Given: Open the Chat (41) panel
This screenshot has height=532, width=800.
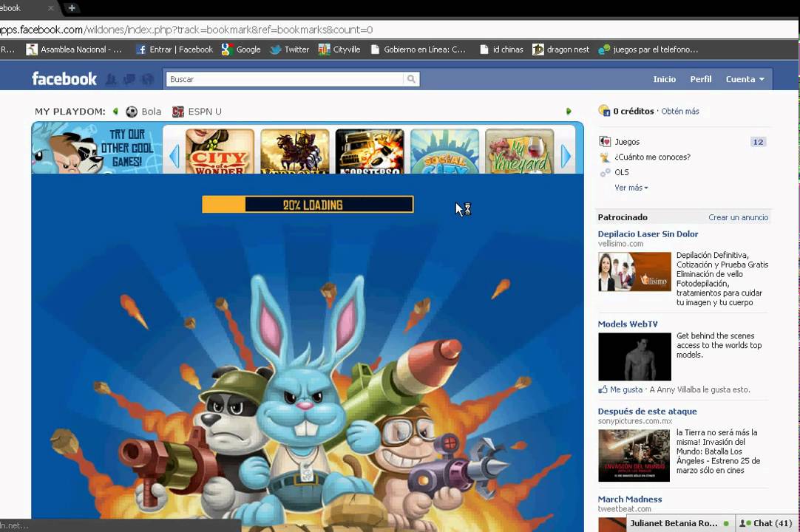Looking at the screenshot, I should (x=767, y=523).
